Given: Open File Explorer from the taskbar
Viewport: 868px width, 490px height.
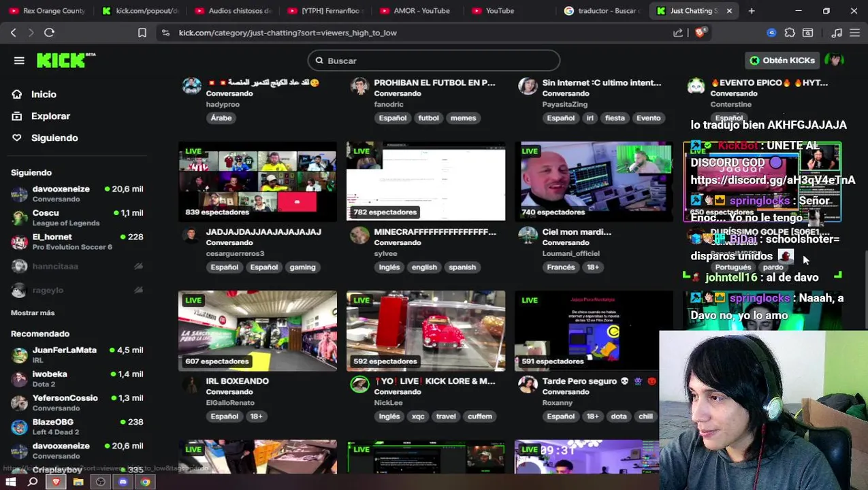Looking at the screenshot, I should [x=78, y=482].
